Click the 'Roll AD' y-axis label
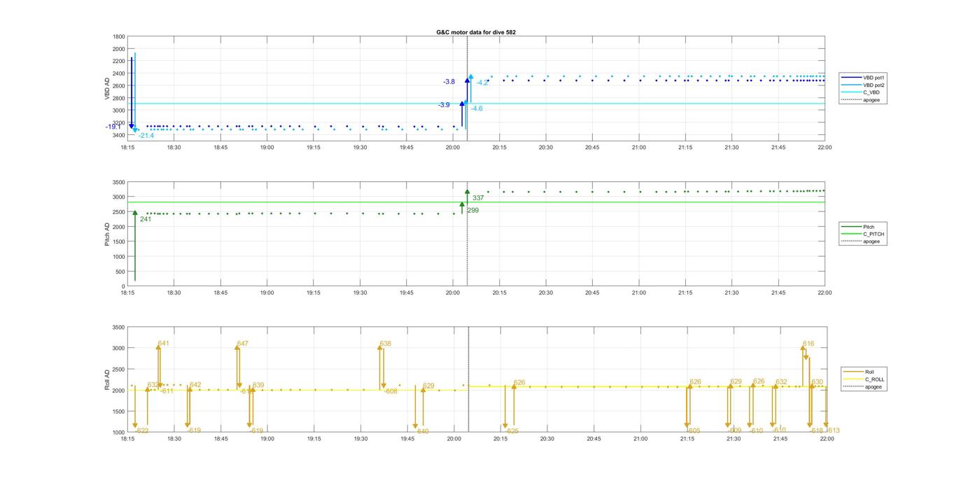This screenshot has height=485, width=980. coord(107,379)
